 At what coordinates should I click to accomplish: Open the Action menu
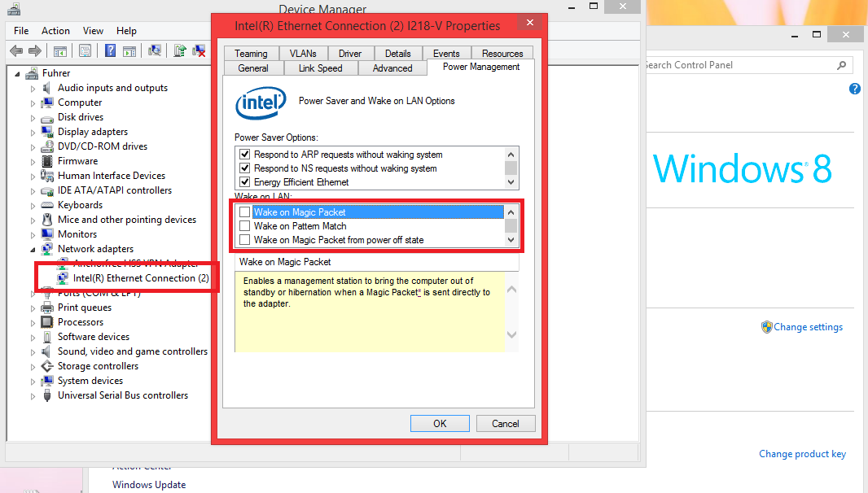pos(55,31)
